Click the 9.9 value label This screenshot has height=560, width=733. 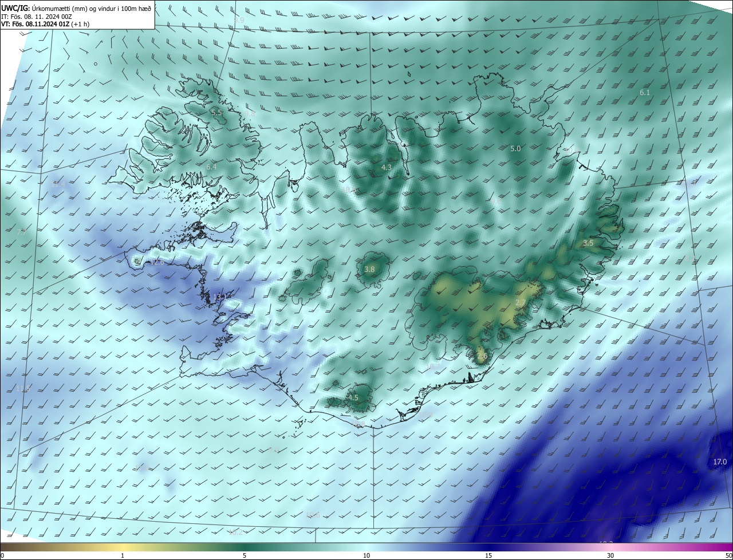tap(239, 20)
